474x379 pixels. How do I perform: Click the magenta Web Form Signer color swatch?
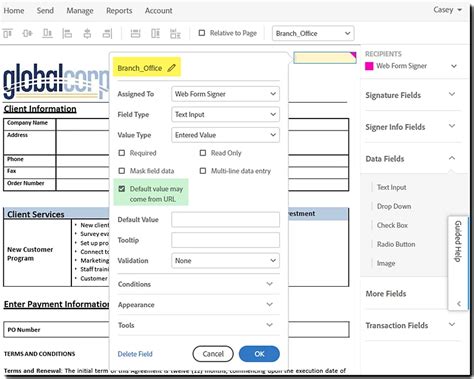pos(369,66)
